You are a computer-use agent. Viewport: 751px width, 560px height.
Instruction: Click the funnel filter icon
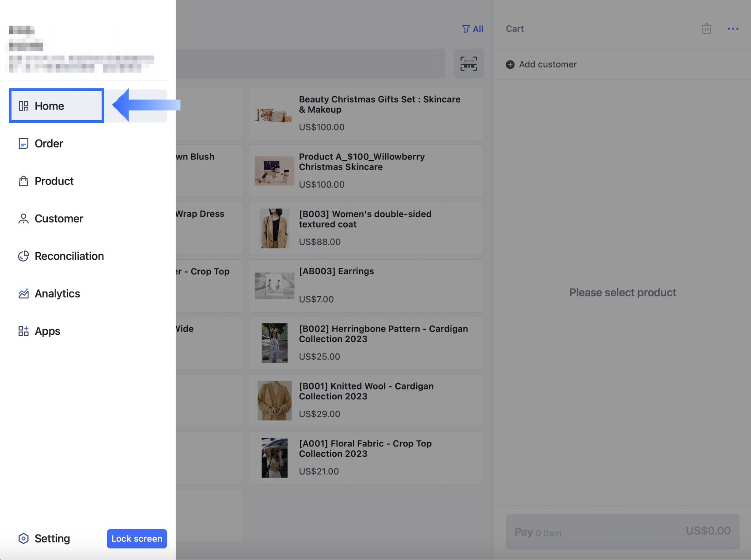466,29
